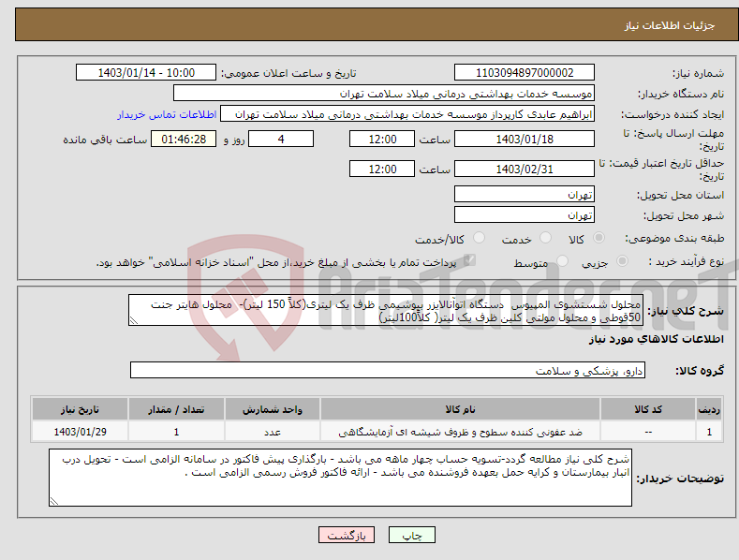The width and height of the screenshot is (739, 560).
Task: Open buyer contact info link
Action: (167, 114)
